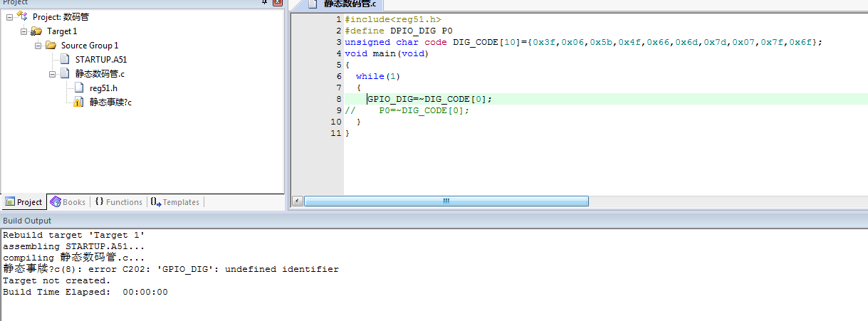Switch to the Books tab

68,202
